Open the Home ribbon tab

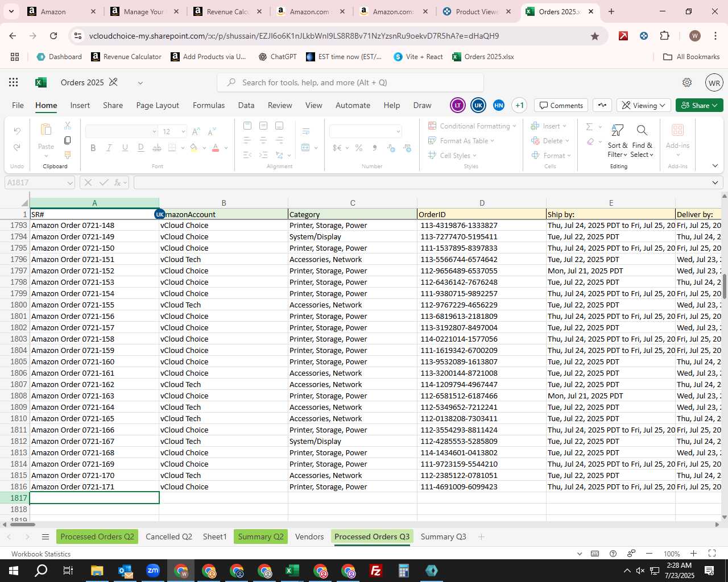click(x=46, y=105)
